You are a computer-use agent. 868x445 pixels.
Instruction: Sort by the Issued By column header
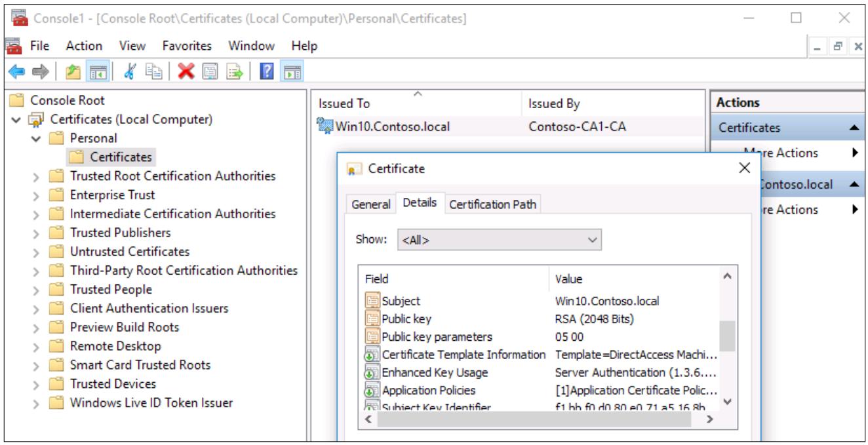(x=614, y=104)
